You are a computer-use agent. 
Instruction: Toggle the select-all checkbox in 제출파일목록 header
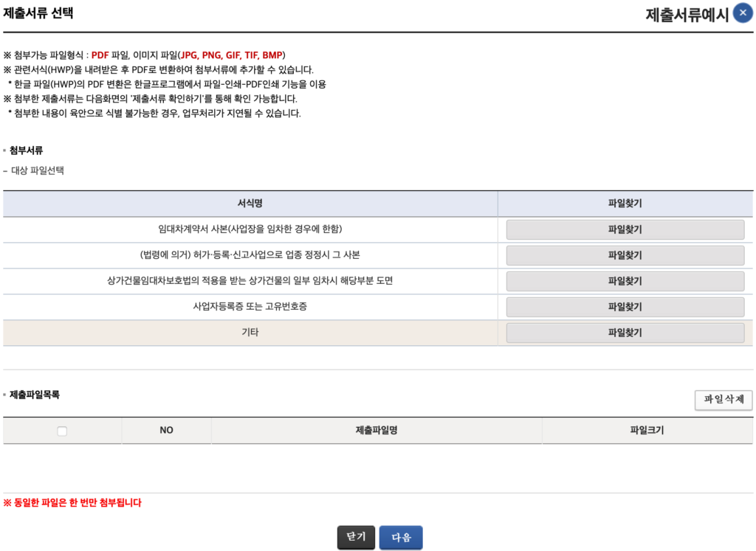(x=62, y=431)
